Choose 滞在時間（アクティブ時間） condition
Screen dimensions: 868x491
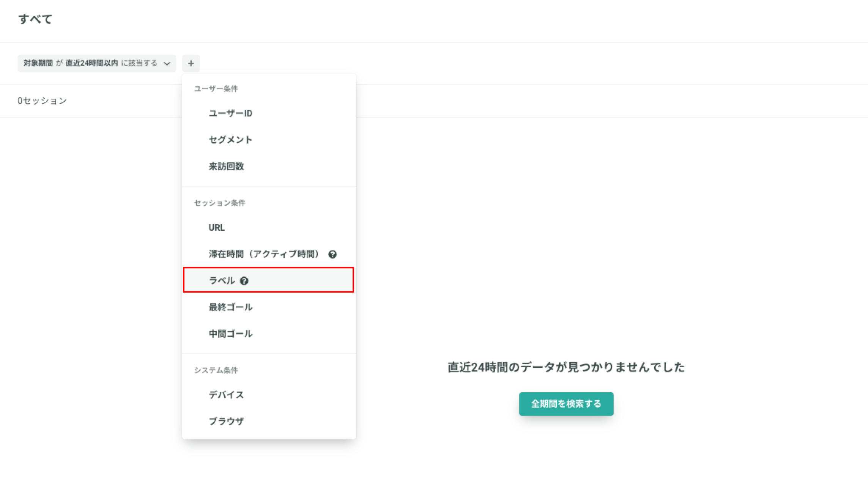269,254
